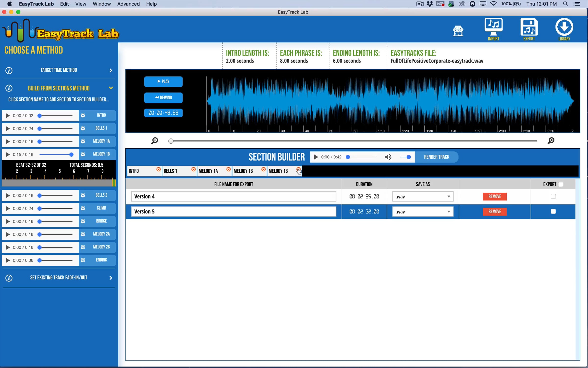This screenshot has height=368, width=588.
Task: Click the gear icon next to BRIDGE
Action: point(83,221)
